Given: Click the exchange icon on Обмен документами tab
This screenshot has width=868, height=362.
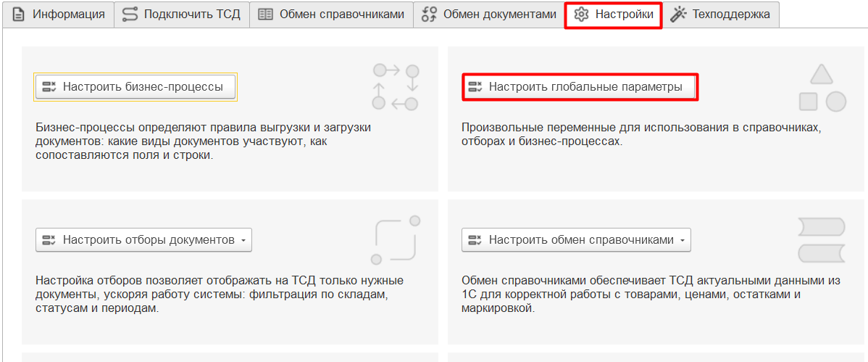Looking at the screenshot, I should coord(430,15).
